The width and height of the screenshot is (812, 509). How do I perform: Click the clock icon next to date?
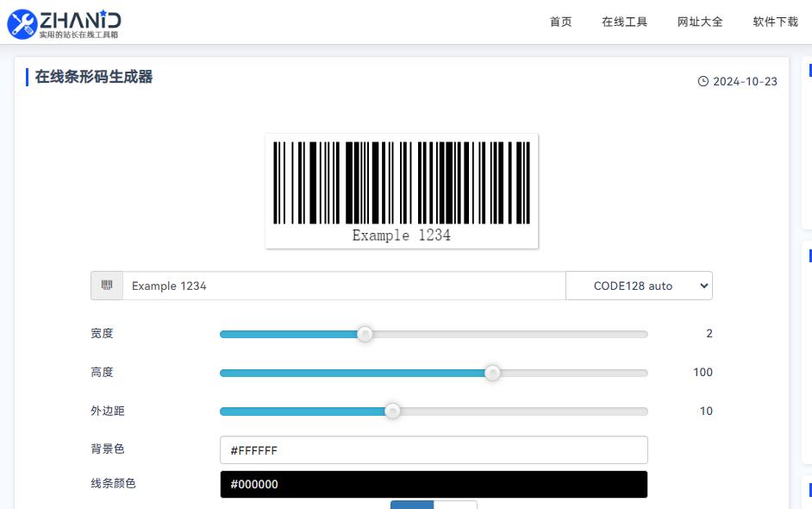[x=703, y=81]
